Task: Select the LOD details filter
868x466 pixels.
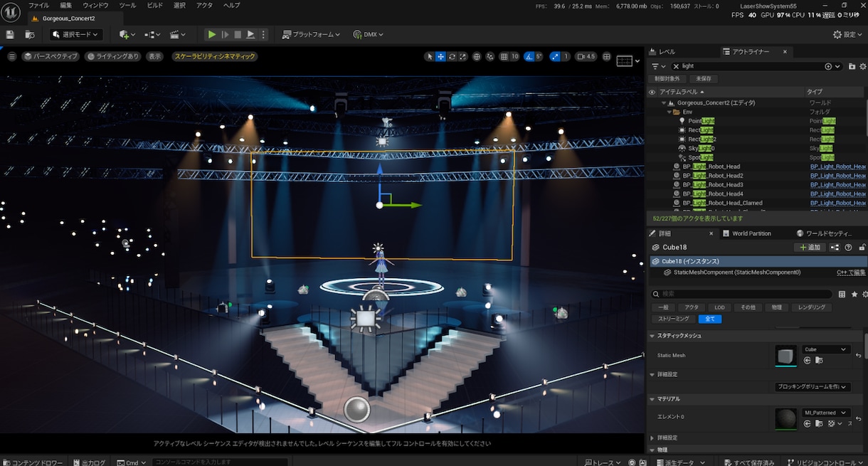Action: [x=719, y=307]
